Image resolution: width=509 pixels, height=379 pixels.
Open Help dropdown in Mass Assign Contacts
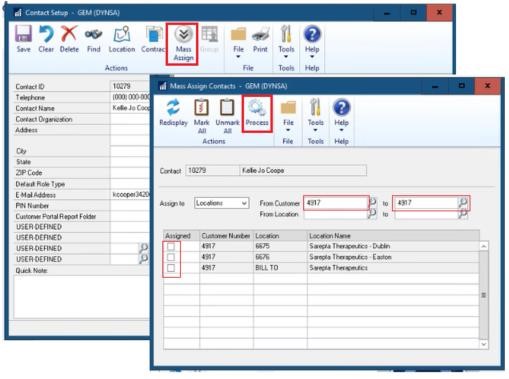pos(341,116)
